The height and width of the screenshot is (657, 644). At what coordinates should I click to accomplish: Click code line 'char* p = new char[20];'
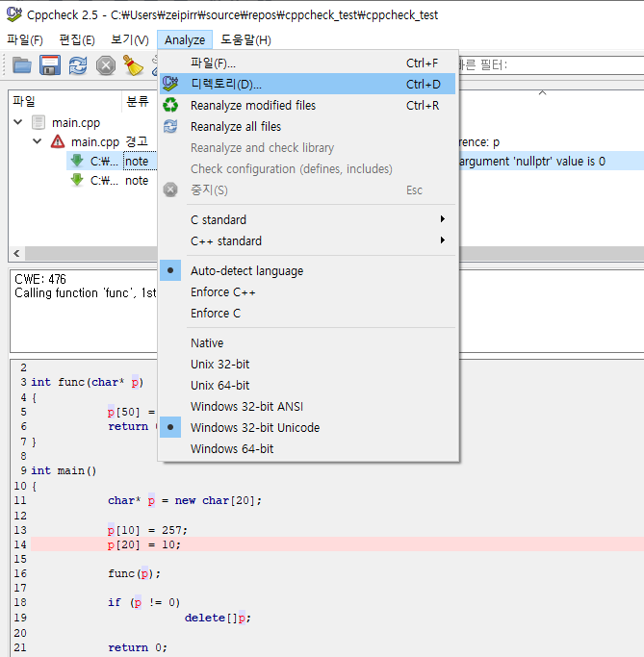click(185, 500)
